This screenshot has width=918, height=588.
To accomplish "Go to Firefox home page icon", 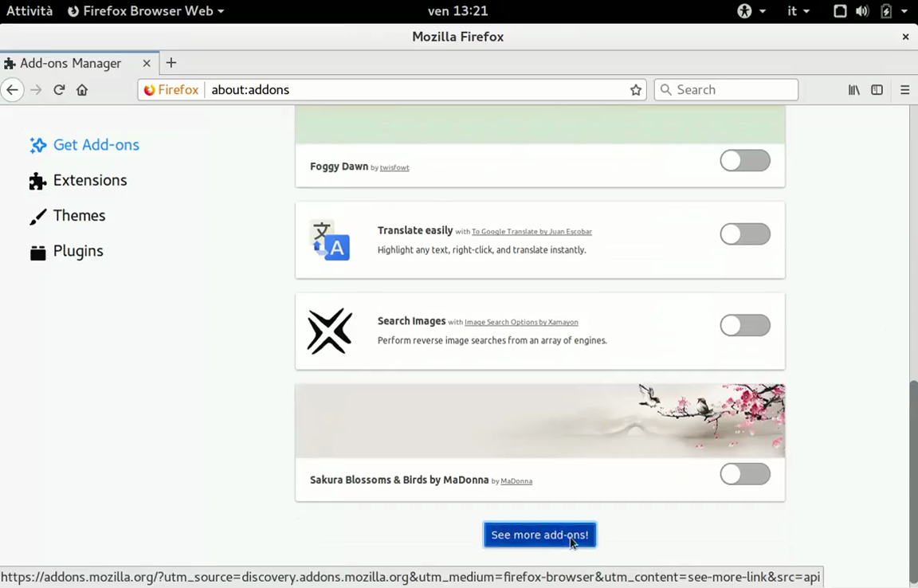I will [82, 90].
